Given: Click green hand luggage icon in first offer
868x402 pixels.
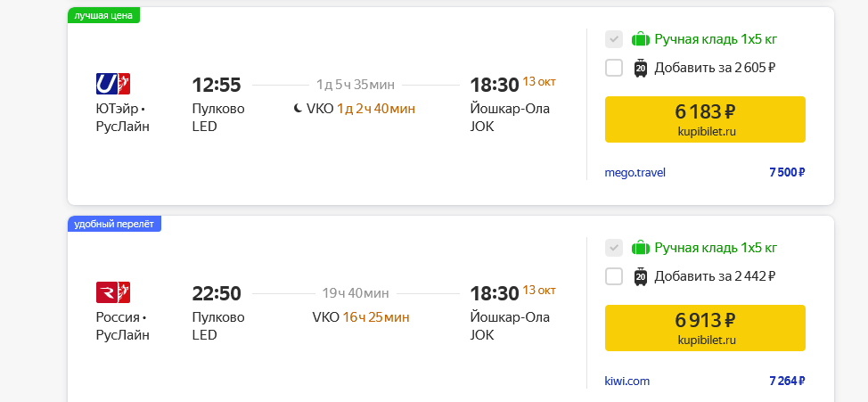Looking at the screenshot, I should (x=640, y=39).
